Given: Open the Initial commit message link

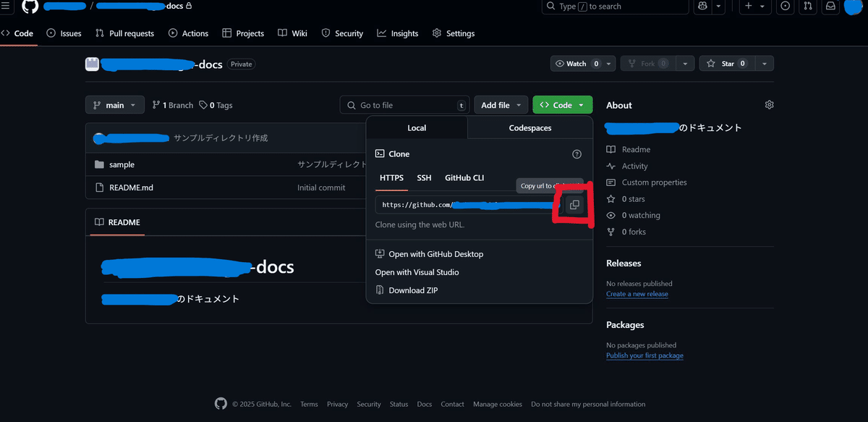Looking at the screenshot, I should [321, 187].
